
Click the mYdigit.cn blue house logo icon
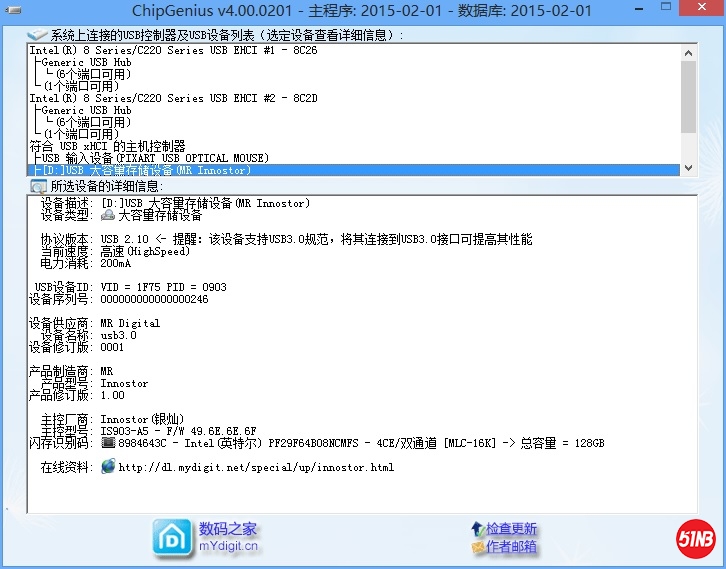click(x=172, y=537)
